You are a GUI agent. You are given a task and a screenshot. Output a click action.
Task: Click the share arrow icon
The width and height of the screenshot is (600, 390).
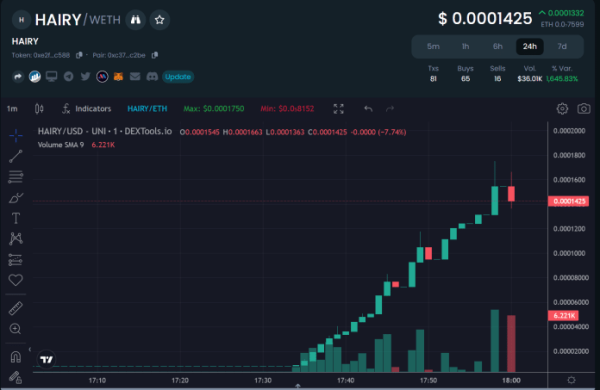18,77
